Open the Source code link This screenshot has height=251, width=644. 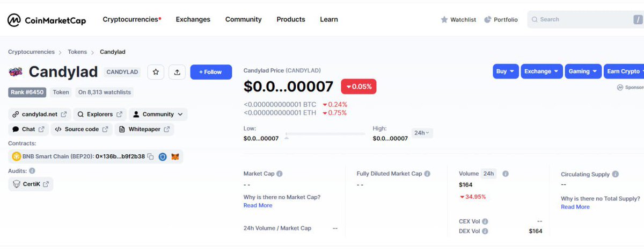(82, 130)
